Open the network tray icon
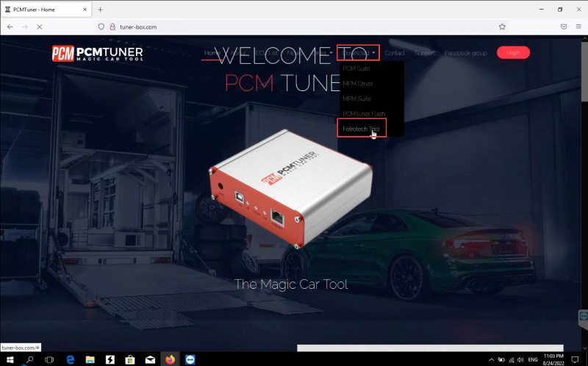Viewport: 588px width, 366px height. [512, 359]
